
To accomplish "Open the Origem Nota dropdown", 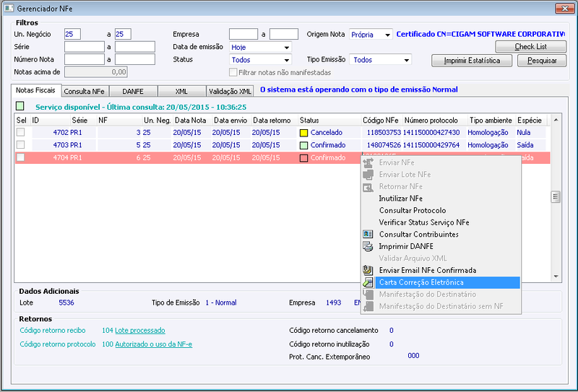I will tap(371, 35).
